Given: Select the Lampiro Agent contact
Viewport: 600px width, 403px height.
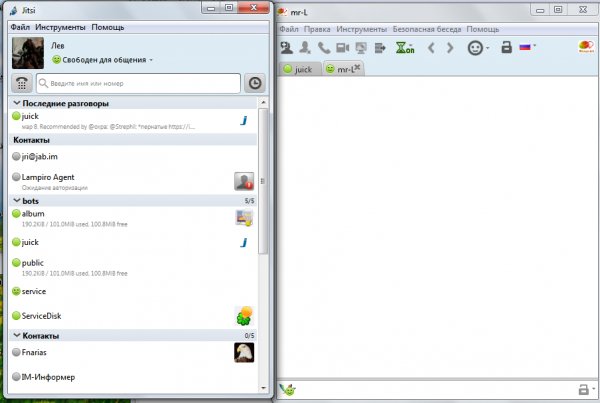Looking at the screenshot, I should [132, 181].
